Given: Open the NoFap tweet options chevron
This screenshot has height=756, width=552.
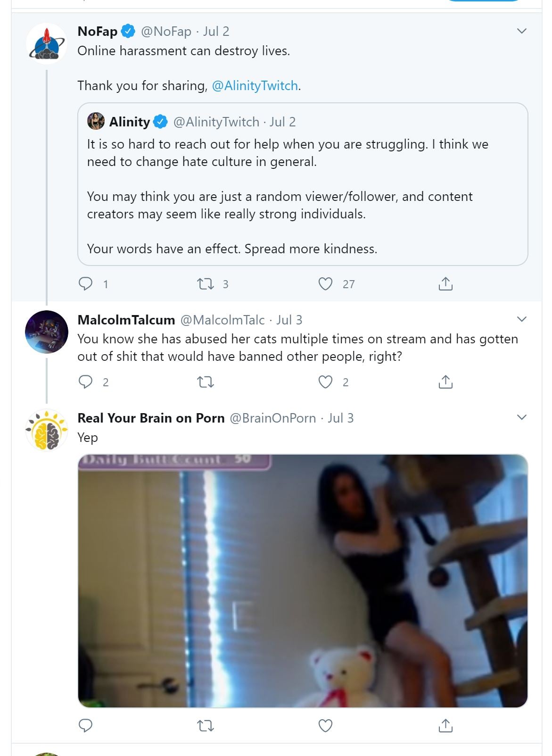Looking at the screenshot, I should (521, 31).
